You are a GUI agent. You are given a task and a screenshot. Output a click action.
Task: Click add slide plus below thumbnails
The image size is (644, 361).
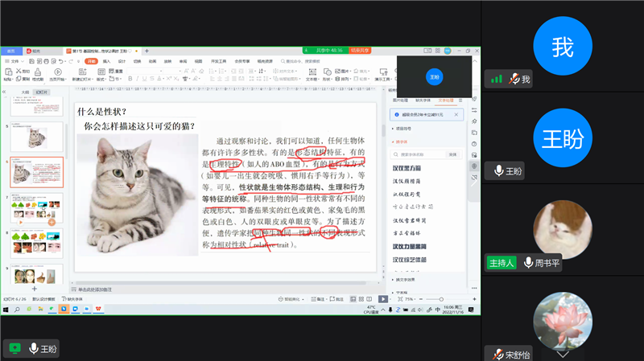(35, 289)
